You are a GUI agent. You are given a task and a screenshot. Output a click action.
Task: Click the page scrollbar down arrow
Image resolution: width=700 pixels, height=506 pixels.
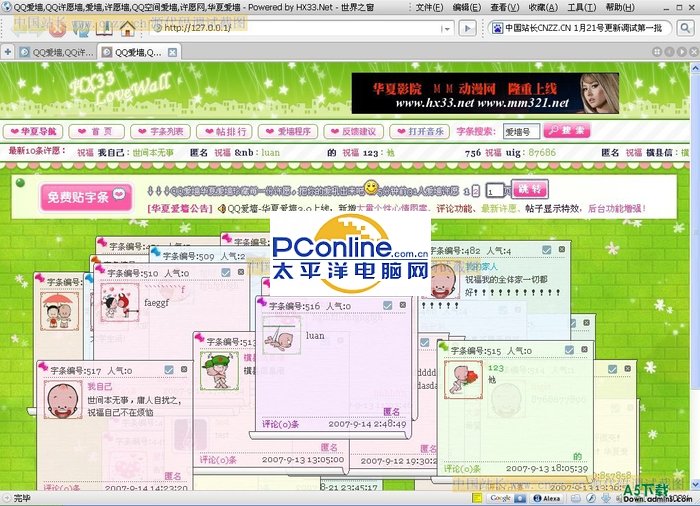point(695,485)
